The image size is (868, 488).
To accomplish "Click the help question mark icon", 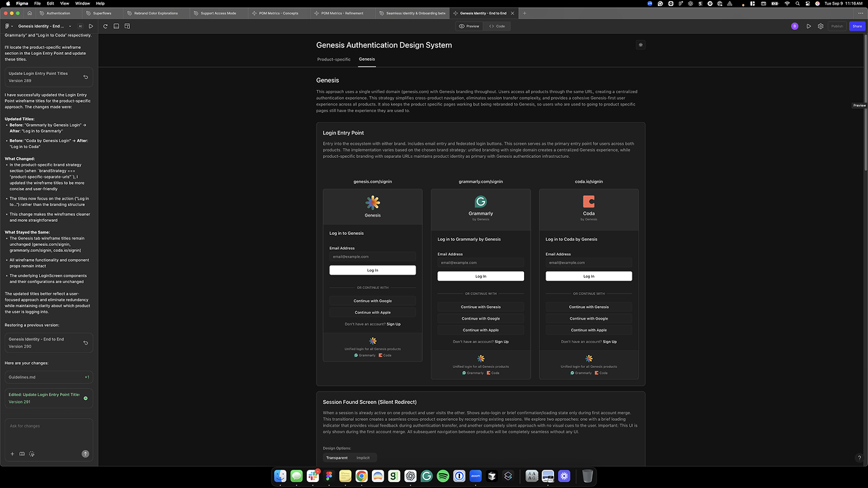I will (x=859, y=458).
